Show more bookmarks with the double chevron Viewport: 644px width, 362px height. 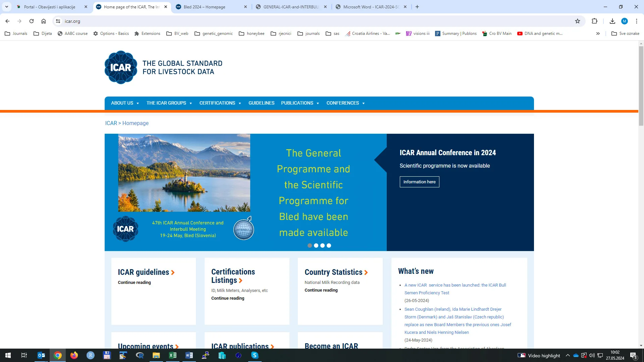(x=598, y=34)
